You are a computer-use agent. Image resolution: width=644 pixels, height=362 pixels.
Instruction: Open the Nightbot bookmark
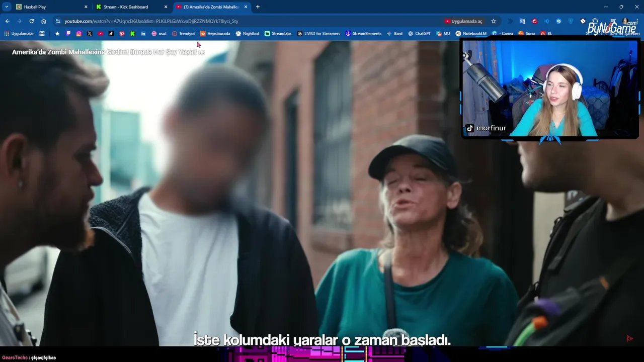click(x=247, y=34)
